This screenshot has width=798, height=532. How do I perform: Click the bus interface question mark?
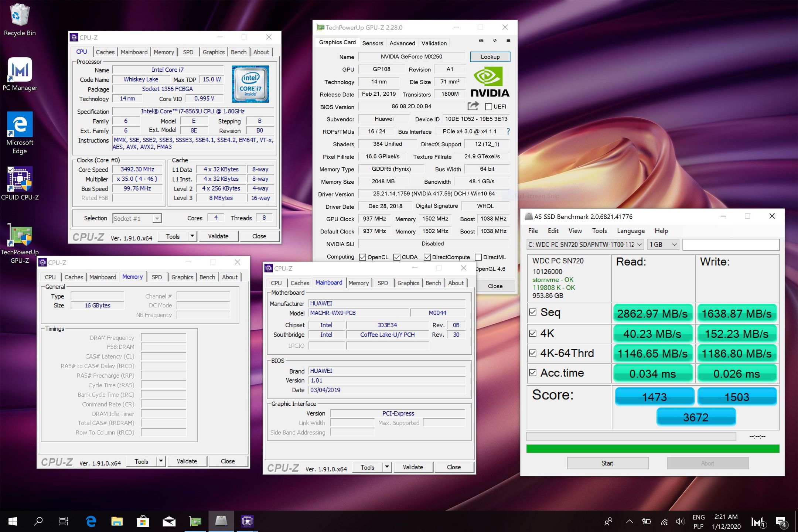[508, 132]
